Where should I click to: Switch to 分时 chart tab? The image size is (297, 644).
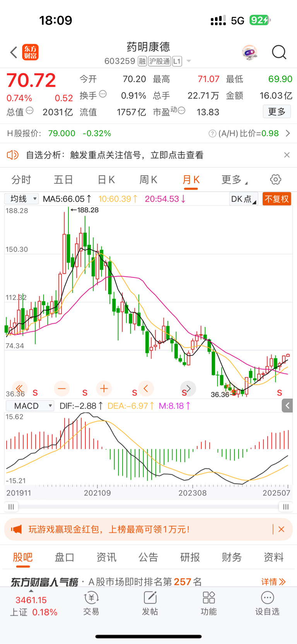point(21,179)
